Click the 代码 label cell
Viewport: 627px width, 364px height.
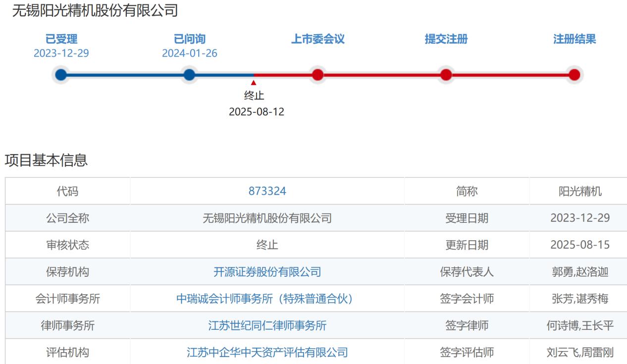pyautogui.click(x=68, y=191)
